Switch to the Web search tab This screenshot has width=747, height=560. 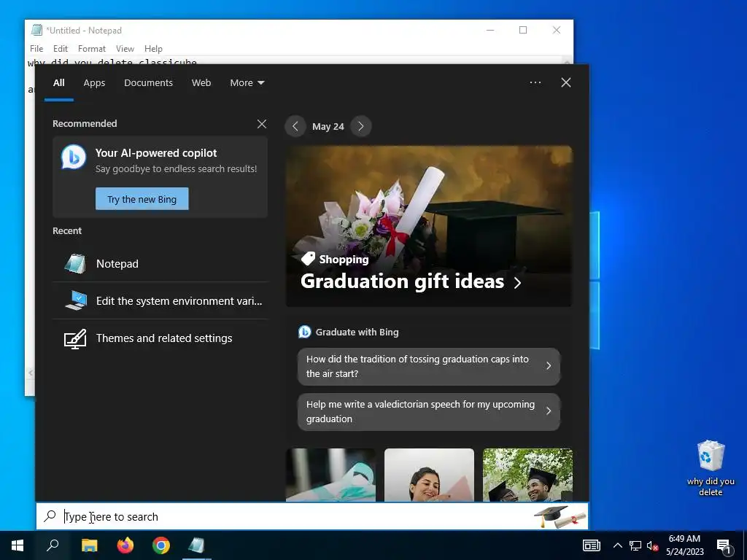(201, 83)
